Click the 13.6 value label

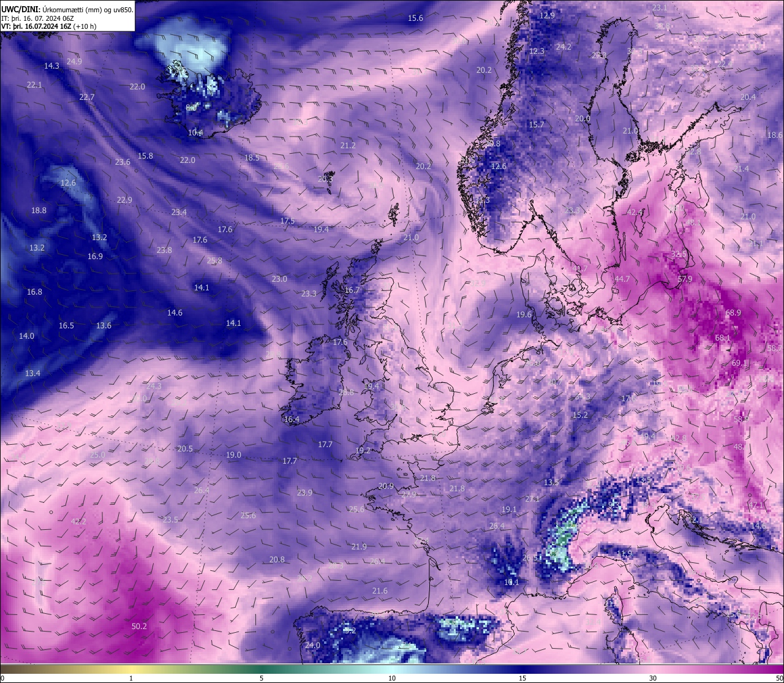[x=104, y=326]
